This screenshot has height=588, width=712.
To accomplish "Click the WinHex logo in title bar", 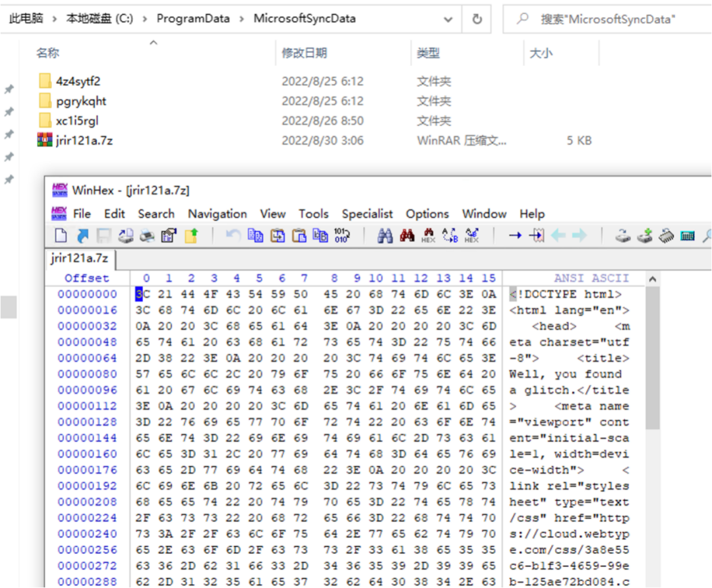I will (59, 190).
